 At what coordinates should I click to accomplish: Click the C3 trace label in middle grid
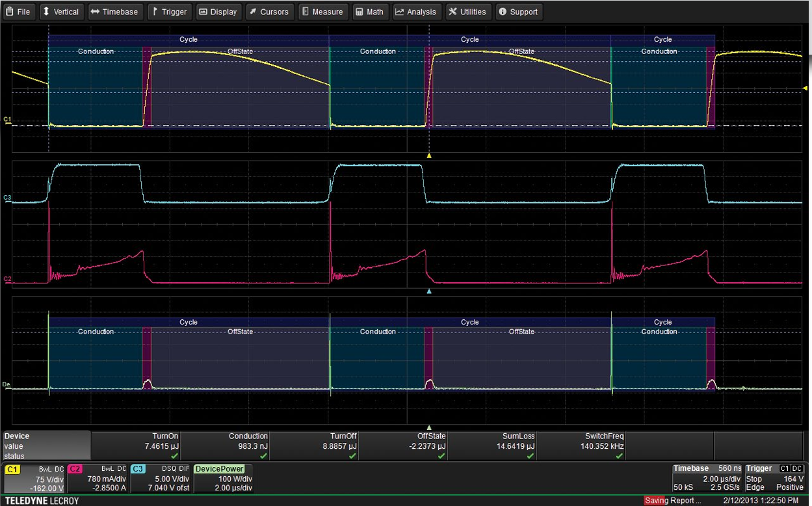(7, 197)
